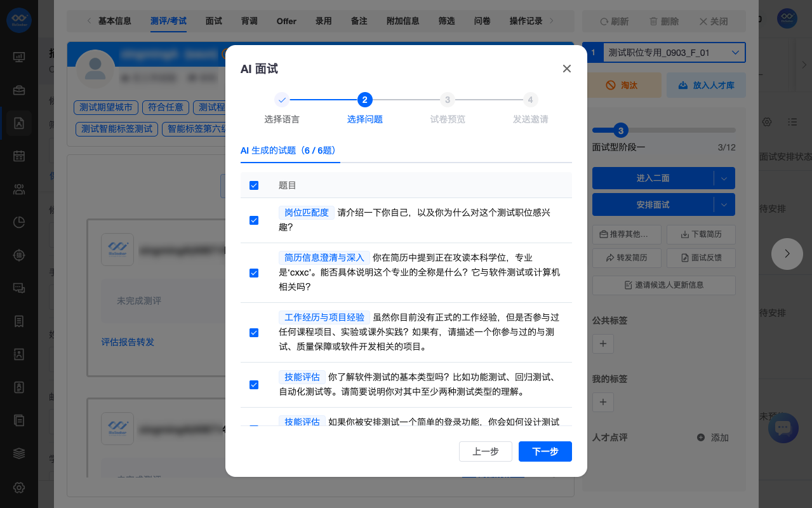This screenshot has width=812, height=508.
Task: Open the 测试职位专用_0903_F_01 dropdown
Action: (673, 53)
